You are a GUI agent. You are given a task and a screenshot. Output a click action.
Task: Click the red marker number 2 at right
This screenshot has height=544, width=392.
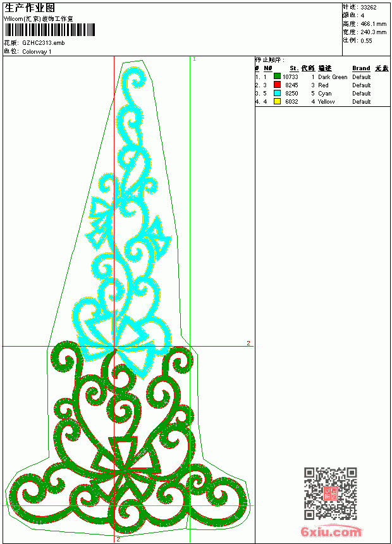click(248, 343)
